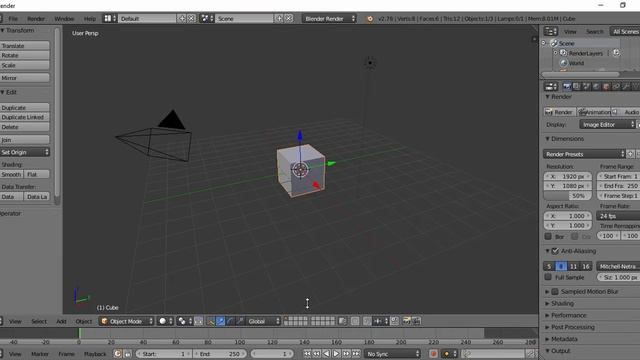Click the properties editor type icon

[551, 87]
